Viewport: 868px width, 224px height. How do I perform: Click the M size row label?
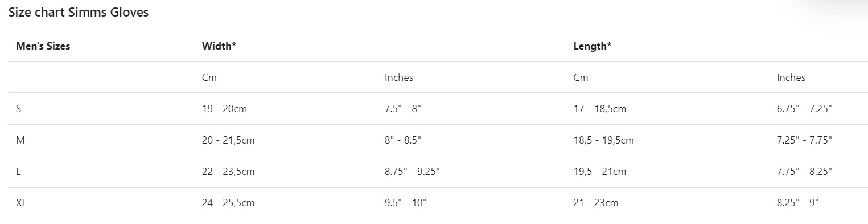(20, 140)
